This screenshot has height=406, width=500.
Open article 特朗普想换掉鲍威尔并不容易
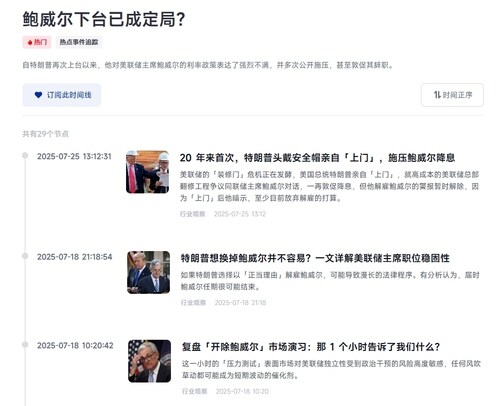(315, 258)
